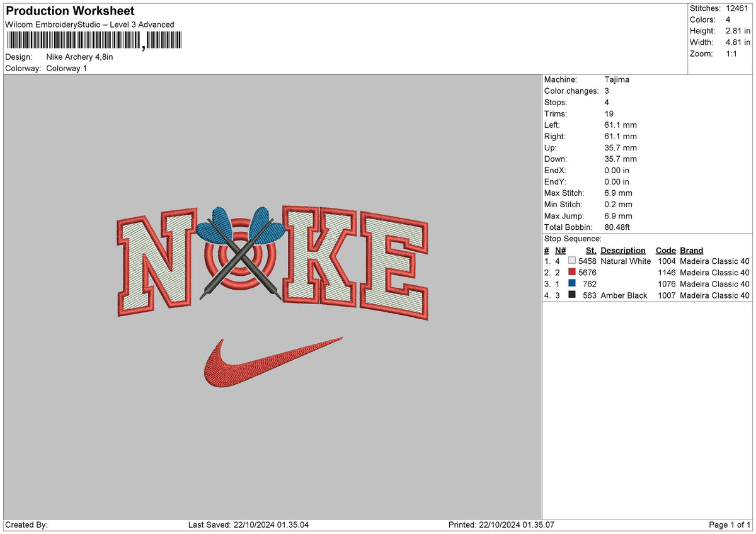Click the Brand column header
Image resolution: width=756 pixels, height=534 pixels.
(x=691, y=250)
